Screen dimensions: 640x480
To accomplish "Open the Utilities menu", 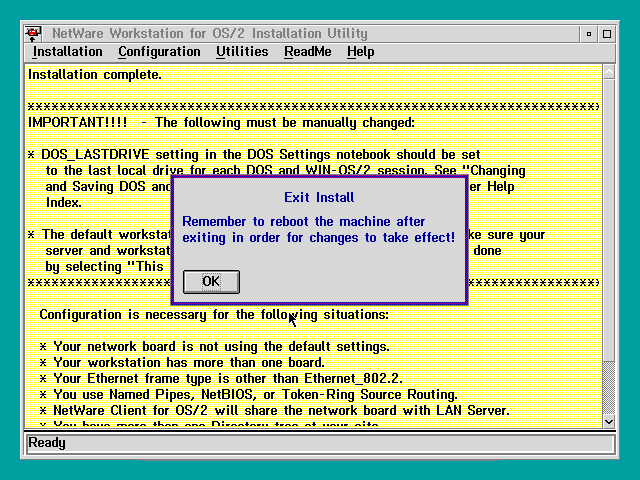I will point(242,52).
